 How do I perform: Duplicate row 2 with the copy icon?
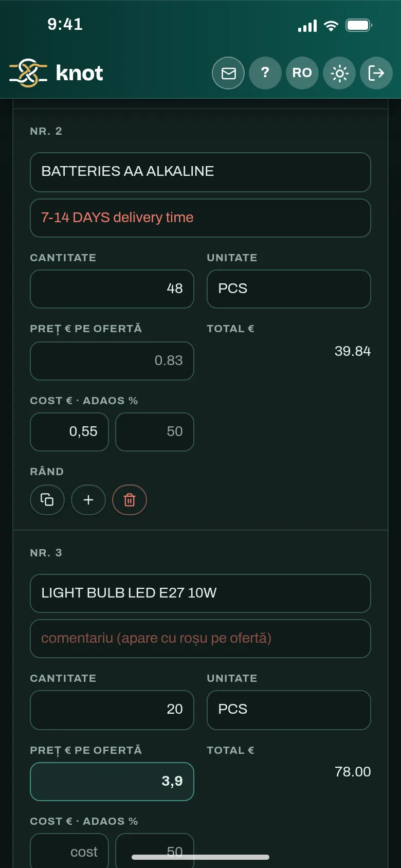point(47,500)
